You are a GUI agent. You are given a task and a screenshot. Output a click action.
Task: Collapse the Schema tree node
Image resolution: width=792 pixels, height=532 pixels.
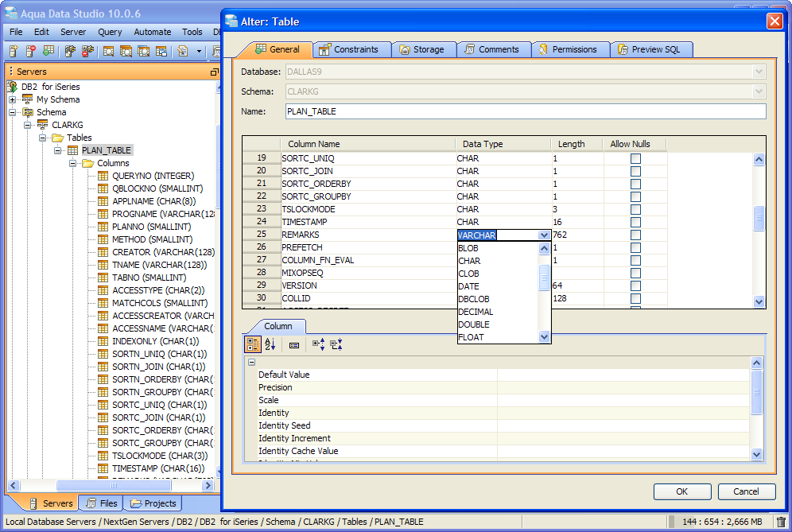(x=13, y=112)
